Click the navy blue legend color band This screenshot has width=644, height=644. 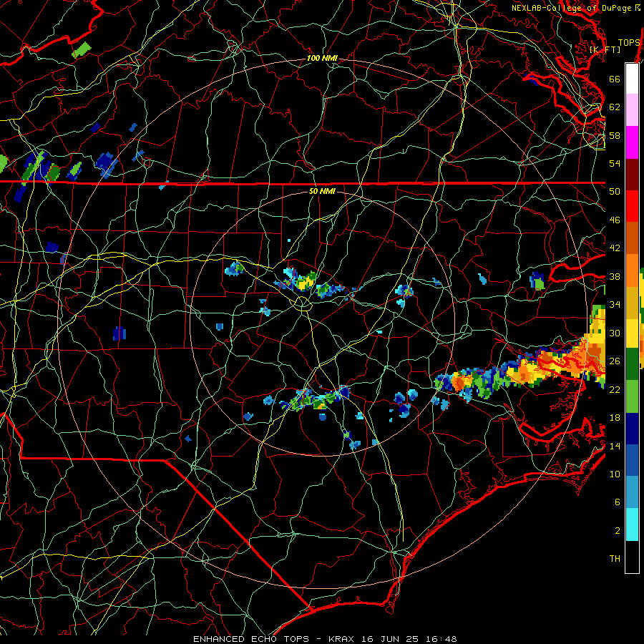(632, 429)
